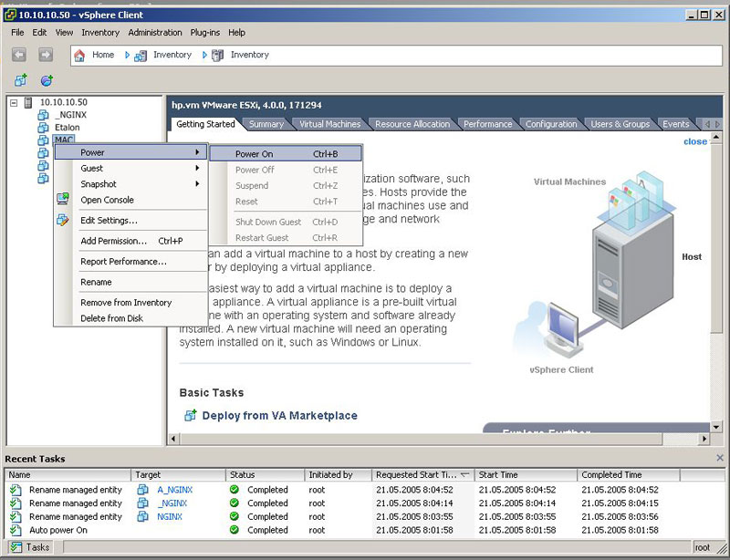Click the MAC virtual machine icon
730x560 pixels.
pos(43,140)
